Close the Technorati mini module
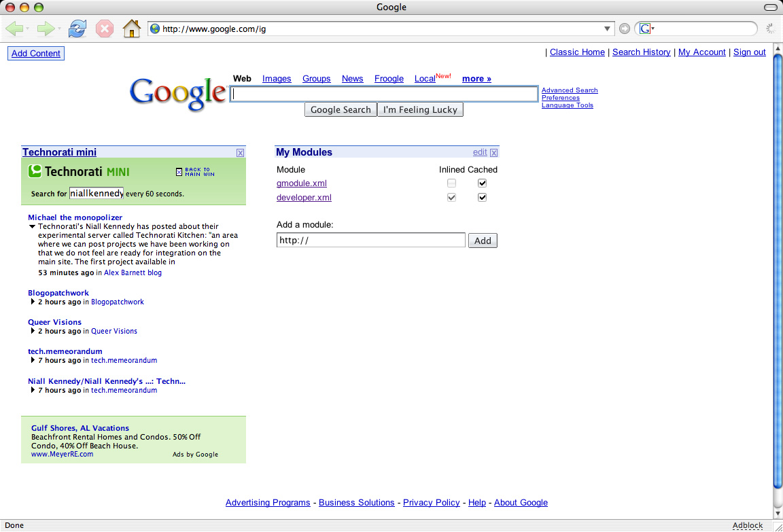 point(240,153)
